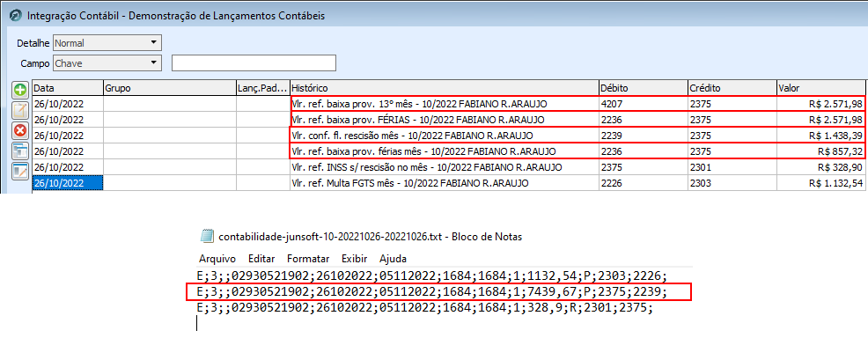Select 'Vlr. ref. baixa prov. FÉRIAS' history cell

coord(444,120)
